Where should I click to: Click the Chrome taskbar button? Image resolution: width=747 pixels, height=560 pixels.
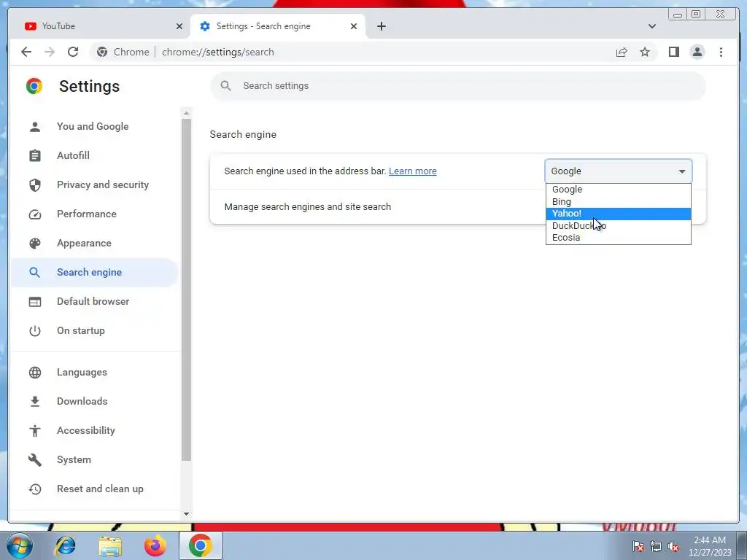200,545
